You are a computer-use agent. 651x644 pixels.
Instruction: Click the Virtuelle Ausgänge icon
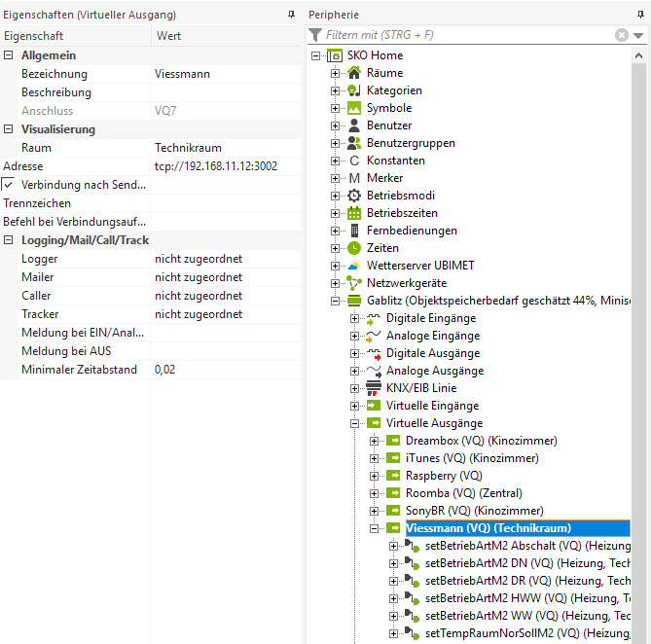(x=374, y=423)
